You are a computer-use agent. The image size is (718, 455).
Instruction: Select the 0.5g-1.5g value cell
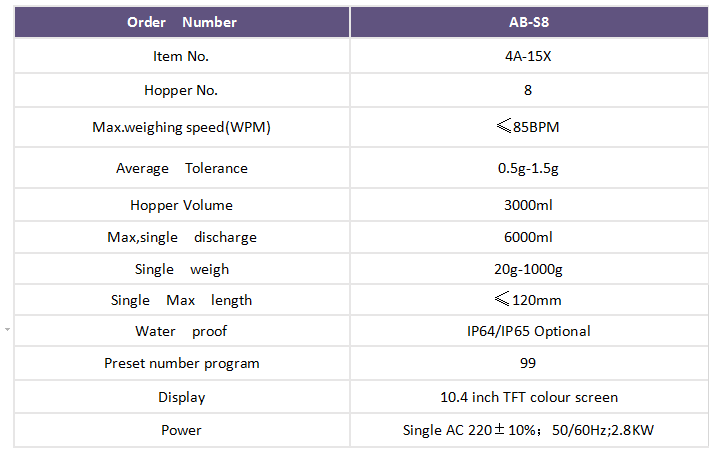point(529,168)
